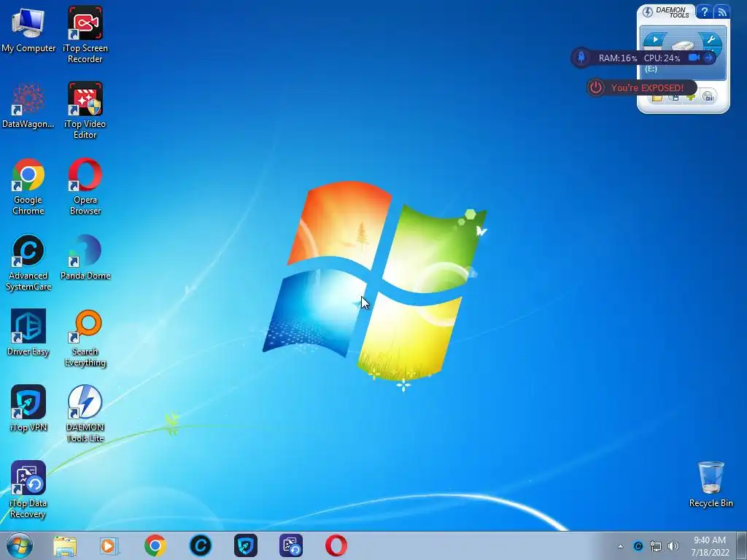Click the blue camera icon on performance monitor
Image resolution: width=747 pixels, height=560 pixels.
pos(694,58)
